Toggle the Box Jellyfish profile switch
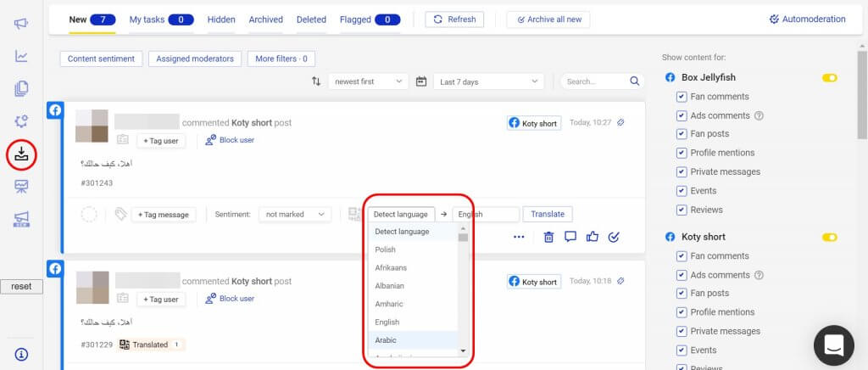The width and height of the screenshot is (868, 370). 829,78
